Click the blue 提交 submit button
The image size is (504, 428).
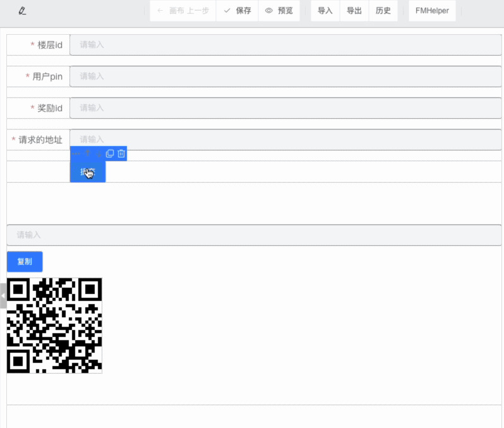click(x=88, y=172)
